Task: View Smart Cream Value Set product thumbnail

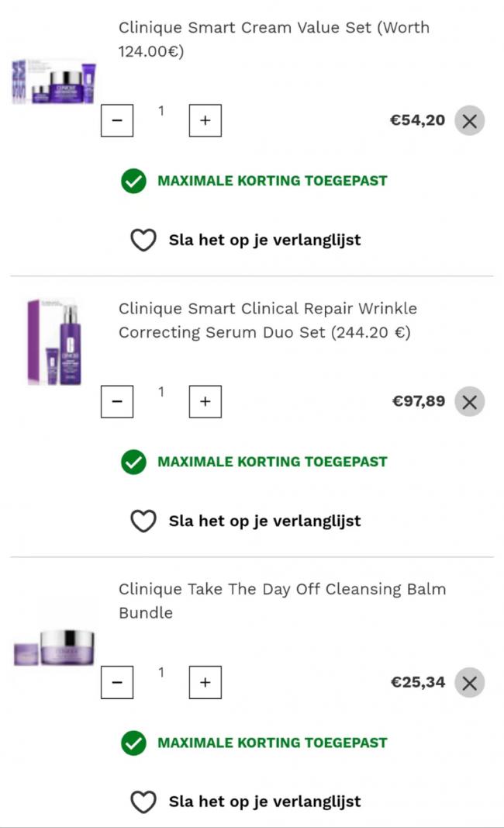Action: click(x=54, y=82)
